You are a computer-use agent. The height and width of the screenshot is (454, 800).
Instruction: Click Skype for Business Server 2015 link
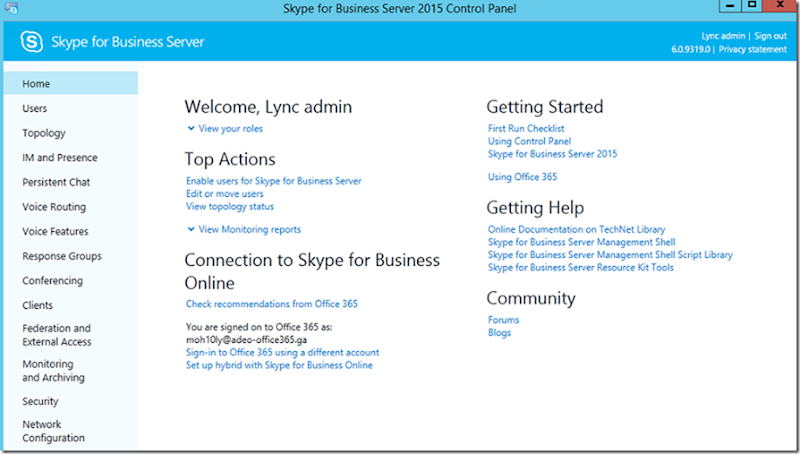click(x=552, y=154)
